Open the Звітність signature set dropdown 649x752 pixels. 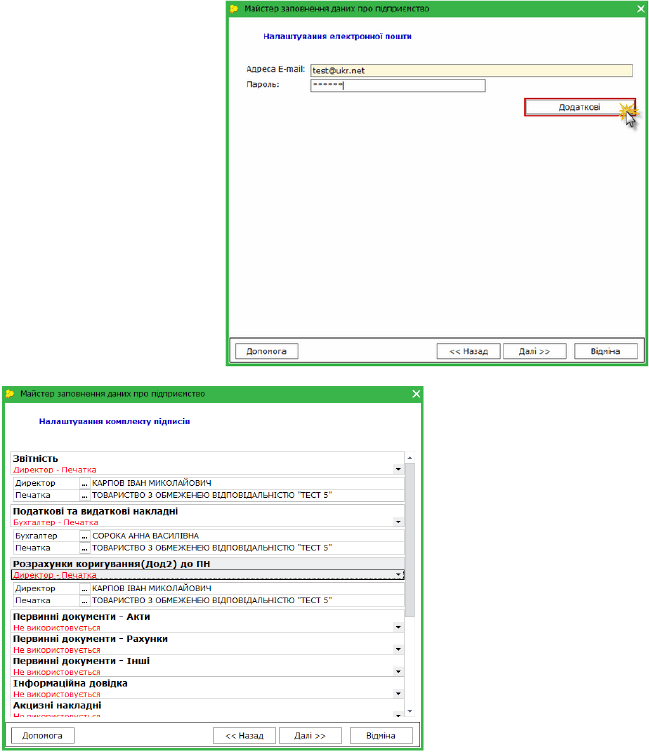pyautogui.click(x=398, y=469)
